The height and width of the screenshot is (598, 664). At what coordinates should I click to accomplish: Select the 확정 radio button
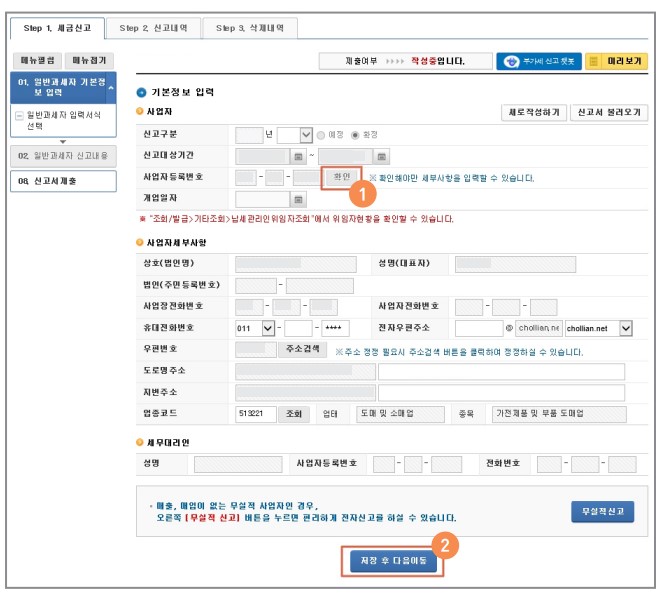click(x=355, y=135)
